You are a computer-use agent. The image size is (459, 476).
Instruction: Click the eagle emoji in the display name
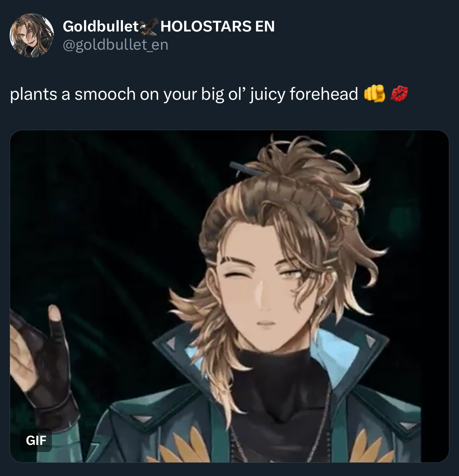(x=149, y=27)
